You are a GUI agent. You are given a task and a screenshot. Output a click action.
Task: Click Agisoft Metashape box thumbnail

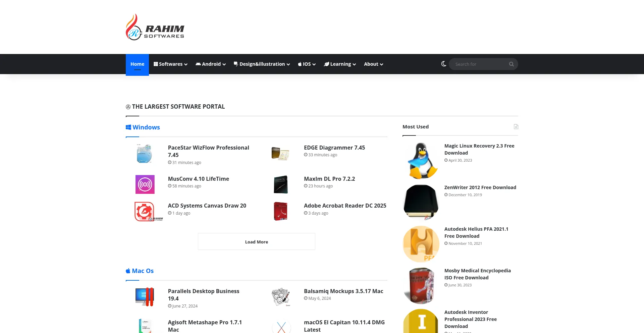point(145,326)
